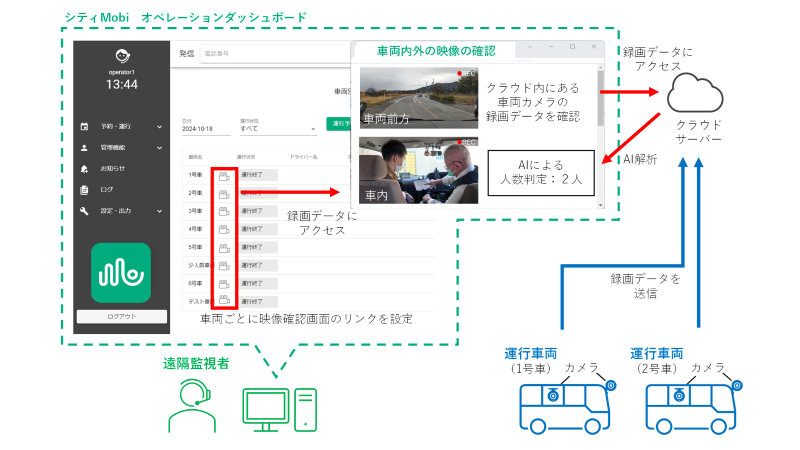Click the chevron in the video window title bar
The width and height of the screenshot is (800, 450).
pyautogui.click(x=530, y=46)
